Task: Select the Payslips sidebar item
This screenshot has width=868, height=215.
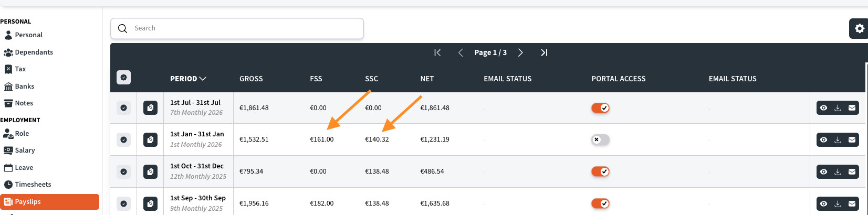Action: tap(50, 202)
